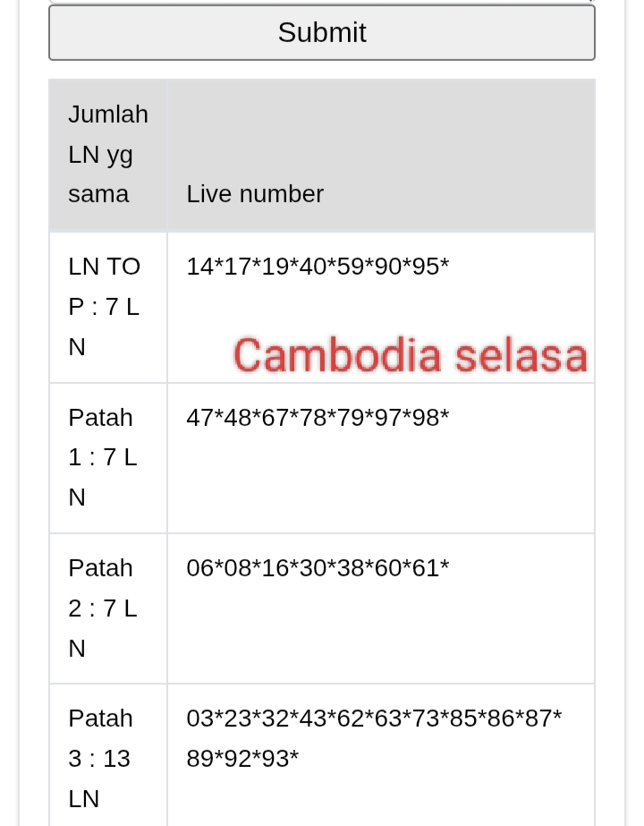Click number 61 in the Patah 2 row
This screenshot has height=826, width=644.
point(426,568)
